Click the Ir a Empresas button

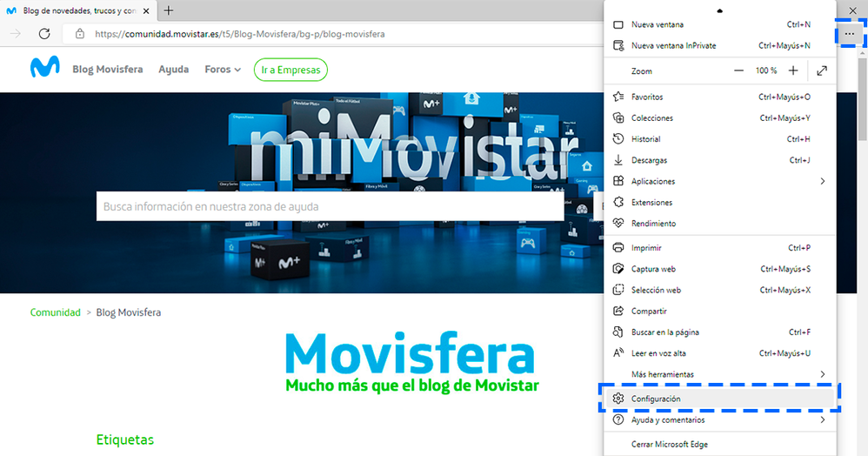point(290,70)
